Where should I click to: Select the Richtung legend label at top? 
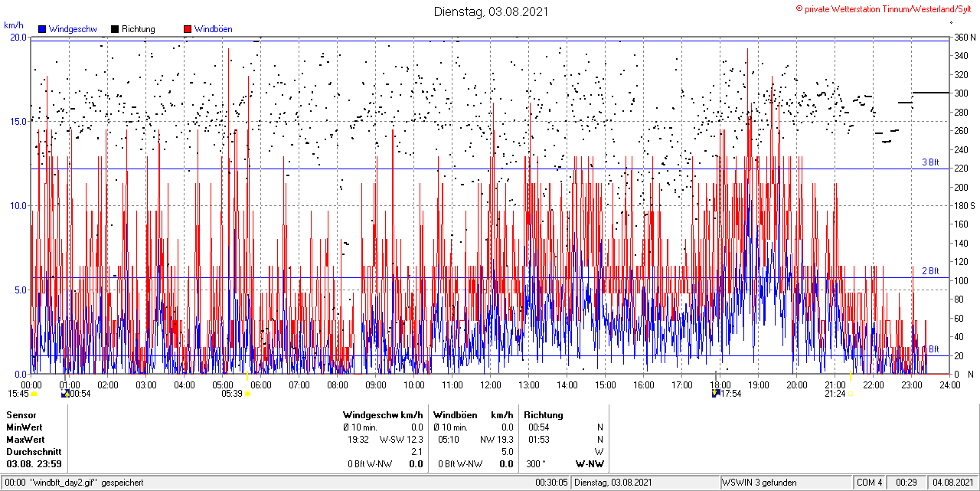(139, 29)
